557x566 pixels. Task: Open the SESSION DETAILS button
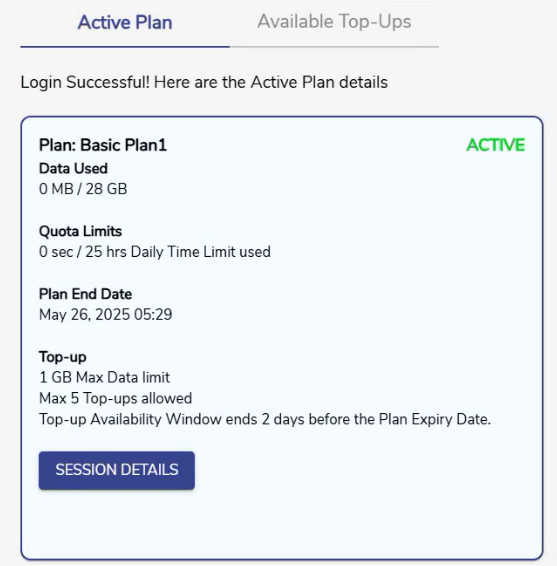(x=117, y=470)
